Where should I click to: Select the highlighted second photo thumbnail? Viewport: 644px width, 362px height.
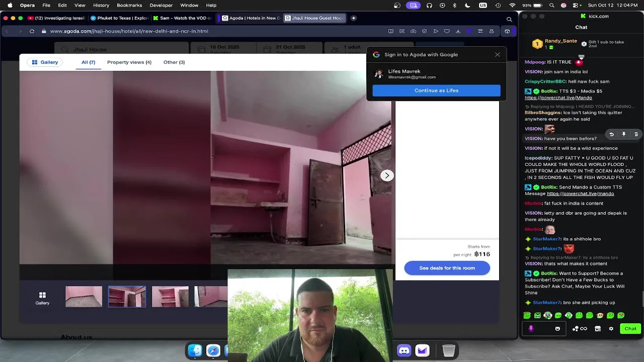(x=127, y=297)
